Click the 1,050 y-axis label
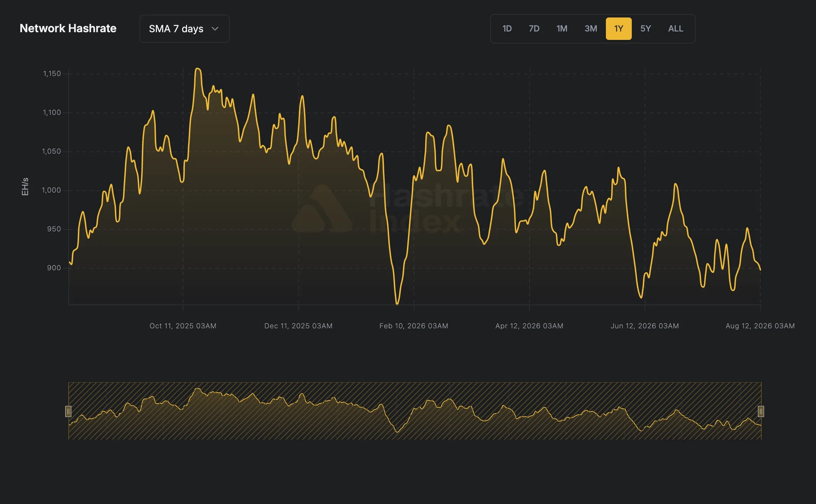816x504 pixels. click(51, 151)
